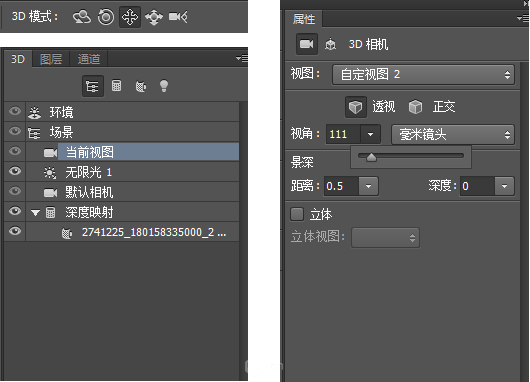Viewport: 530px width, 382px height.
Task: Toggle visibility of 场景 row
Action: 15,131
